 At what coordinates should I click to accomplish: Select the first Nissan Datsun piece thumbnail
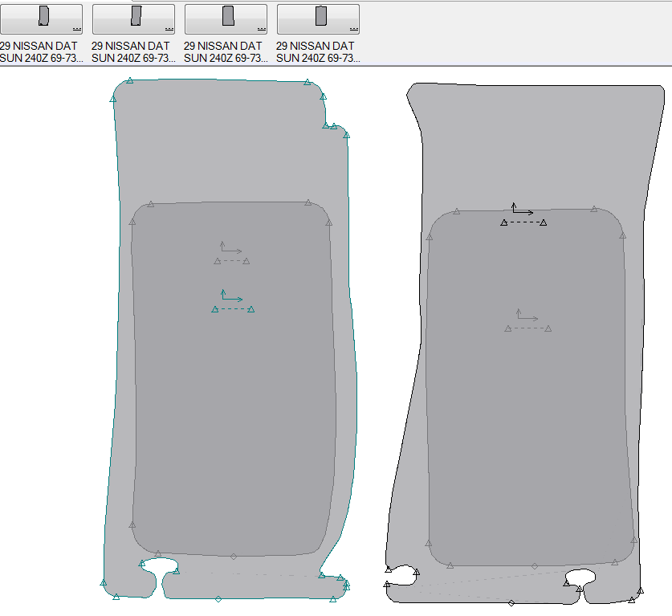[42, 18]
